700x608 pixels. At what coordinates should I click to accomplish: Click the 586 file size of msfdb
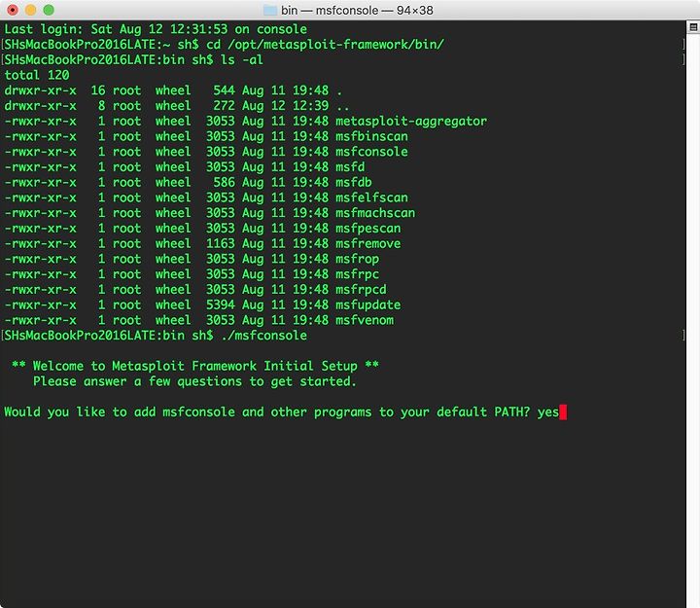pyautogui.click(x=225, y=182)
